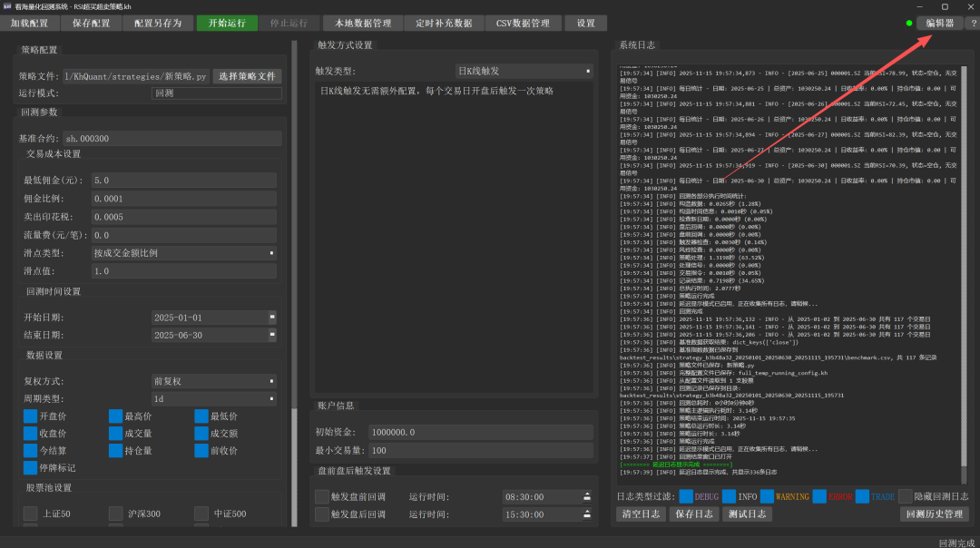
Task: Toggle the INFO log filter
Action: [729, 496]
